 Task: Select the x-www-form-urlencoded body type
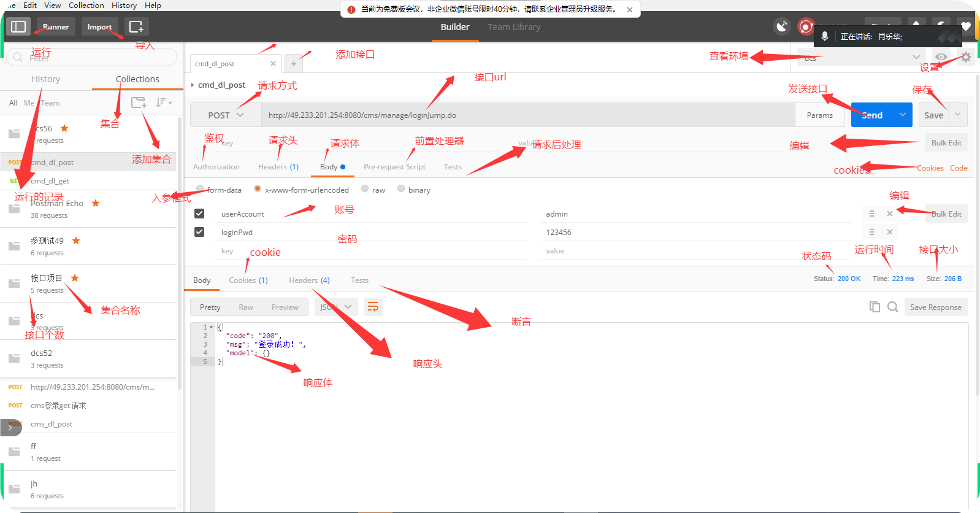[258, 189]
